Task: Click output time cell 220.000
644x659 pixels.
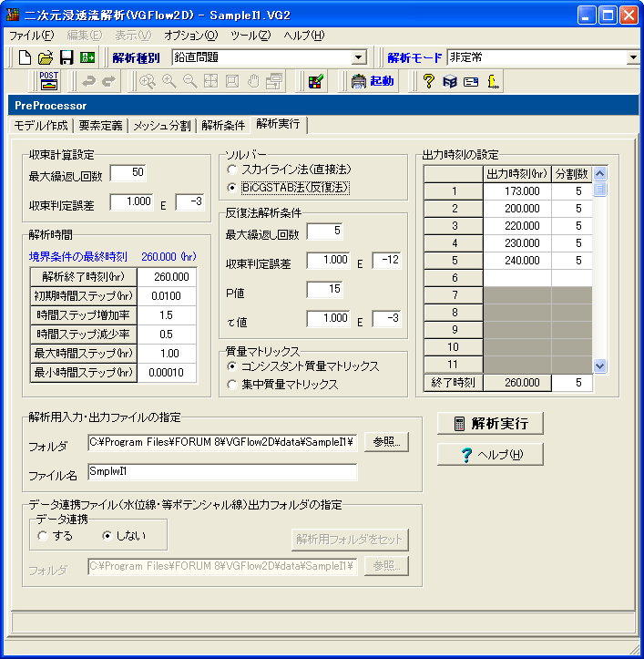Action: (x=517, y=226)
